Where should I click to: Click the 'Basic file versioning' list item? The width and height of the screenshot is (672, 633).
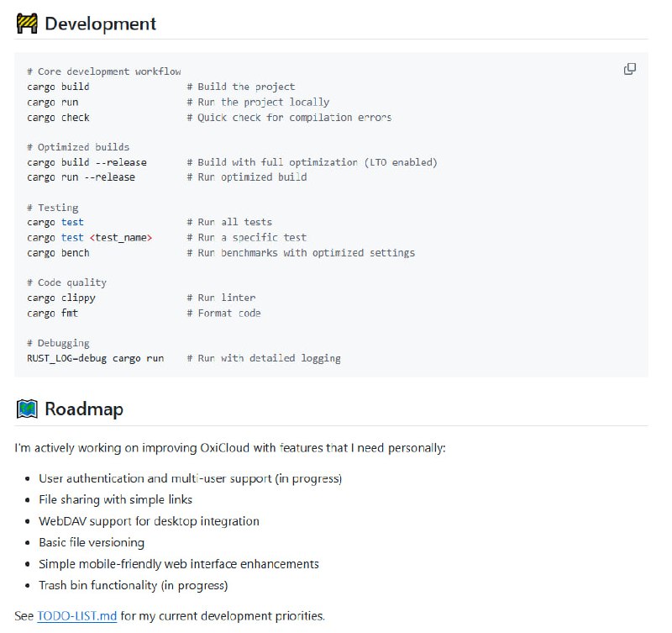(x=92, y=542)
